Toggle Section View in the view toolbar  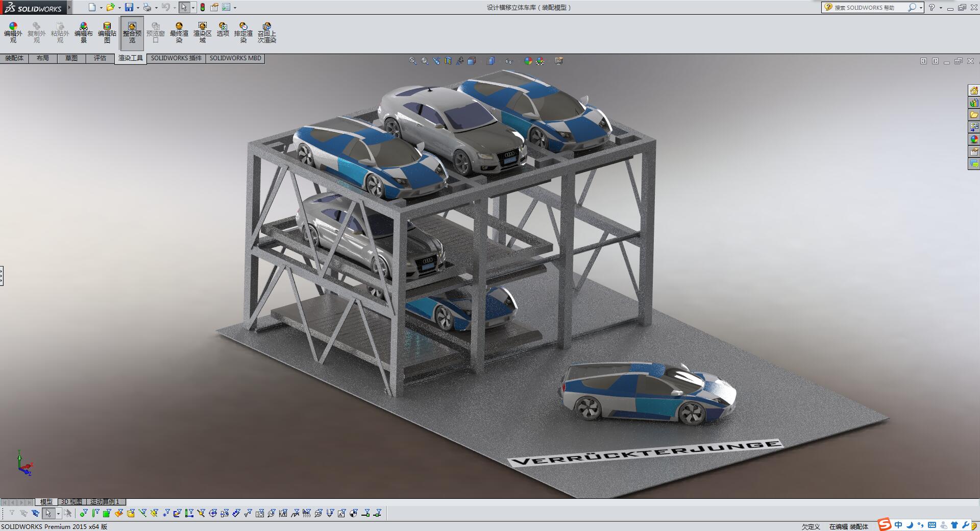click(x=448, y=61)
